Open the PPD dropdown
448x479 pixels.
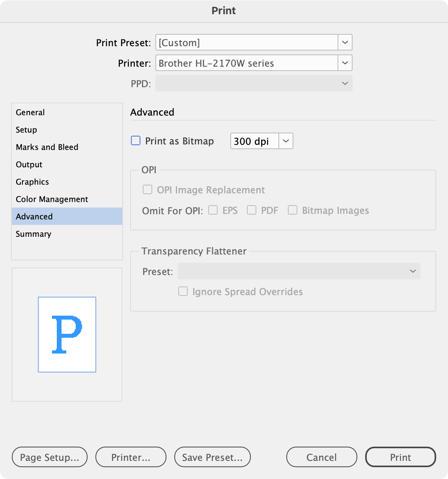345,83
